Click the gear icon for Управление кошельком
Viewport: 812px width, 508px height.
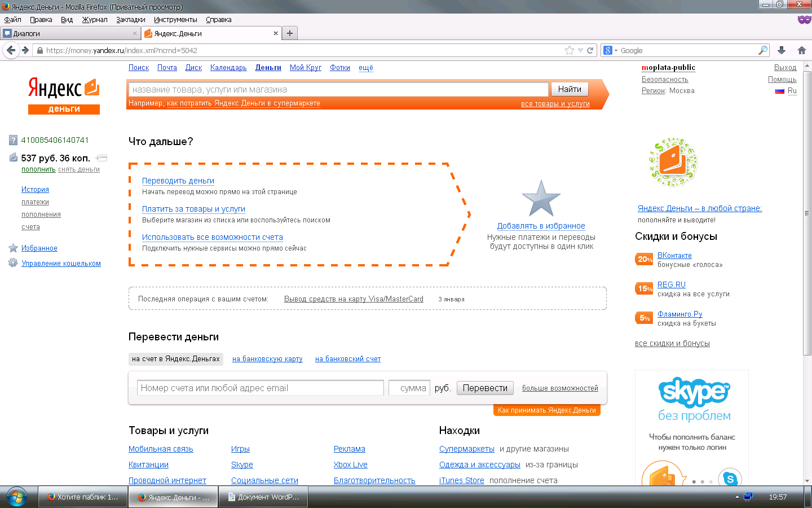(13, 263)
